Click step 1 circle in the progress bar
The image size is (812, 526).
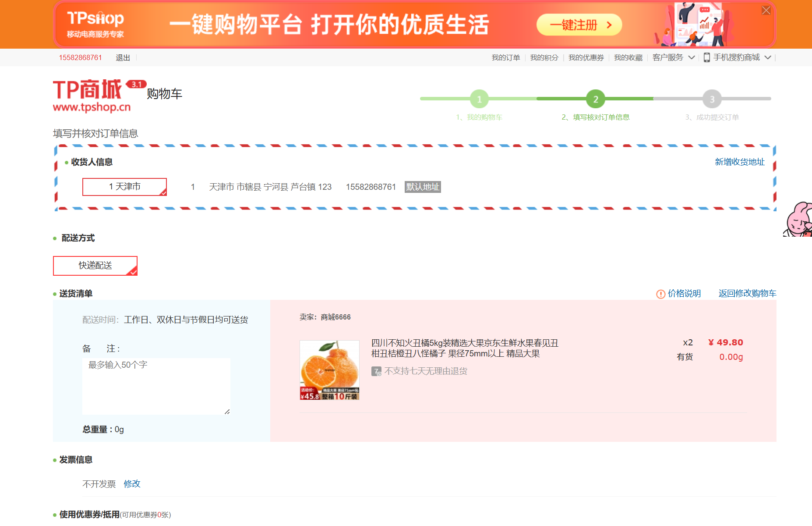(x=480, y=99)
